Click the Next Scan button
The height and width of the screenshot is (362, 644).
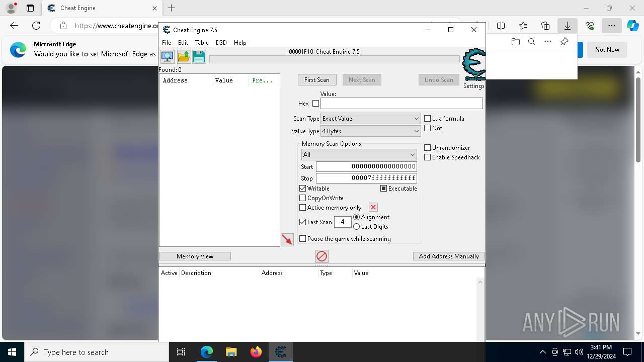click(x=362, y=80)
